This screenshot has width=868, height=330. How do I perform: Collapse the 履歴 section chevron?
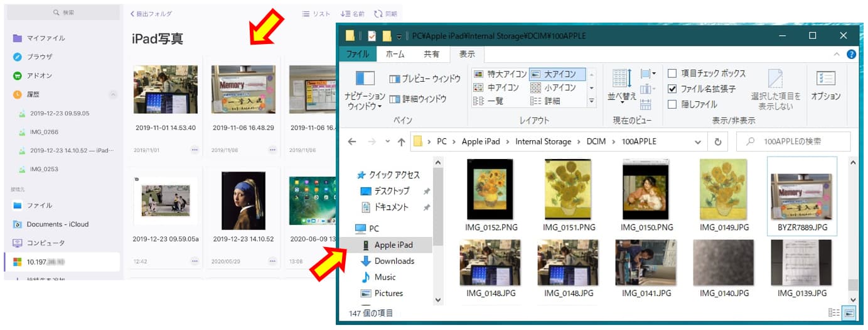click(x=113, y=94)
